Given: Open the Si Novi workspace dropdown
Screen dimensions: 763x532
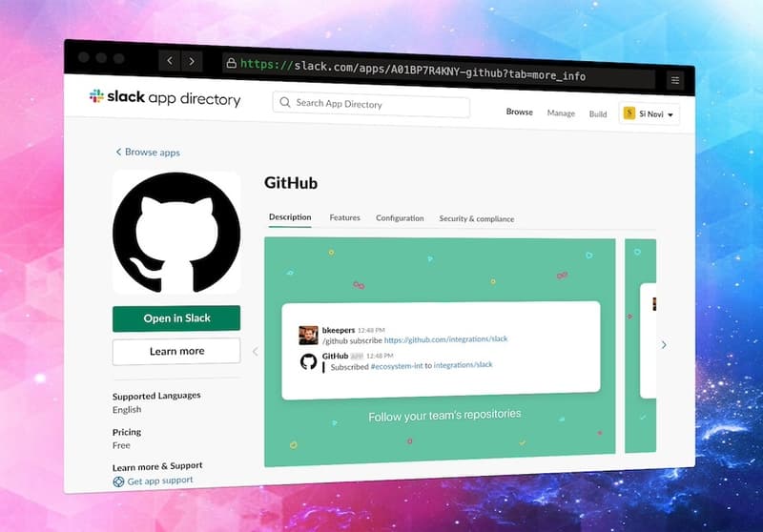Looking at the screenshot, I should tap(650, 113).
